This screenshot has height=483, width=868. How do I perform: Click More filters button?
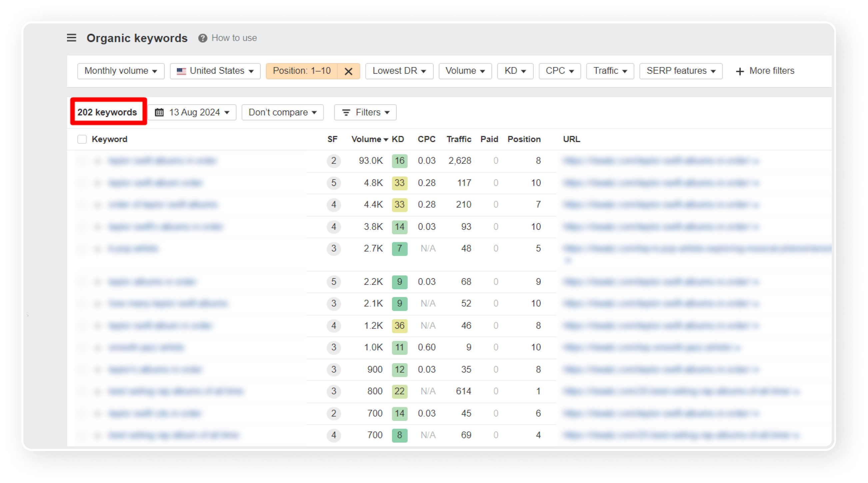point(765,71)
